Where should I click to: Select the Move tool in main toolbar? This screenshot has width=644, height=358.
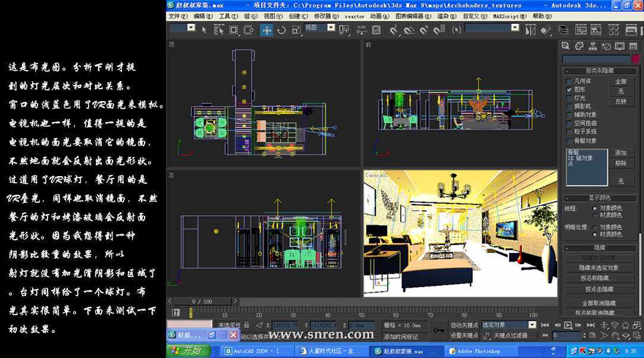[266, 30]
